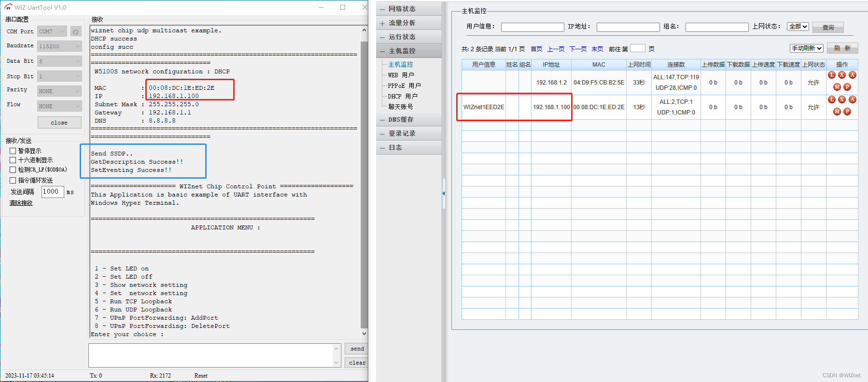Click the clear button next to the send box
868x382 pixels.
[357, 363]
